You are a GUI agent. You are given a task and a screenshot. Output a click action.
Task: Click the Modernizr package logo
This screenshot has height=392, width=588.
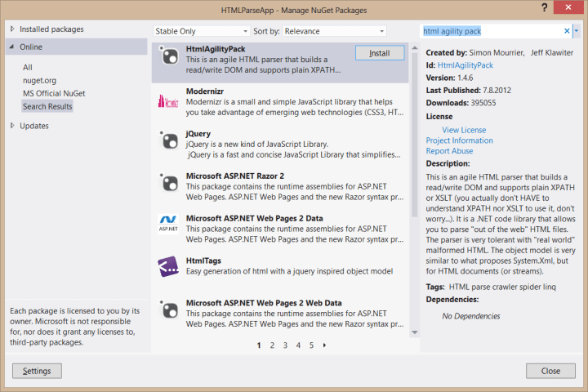170,100
